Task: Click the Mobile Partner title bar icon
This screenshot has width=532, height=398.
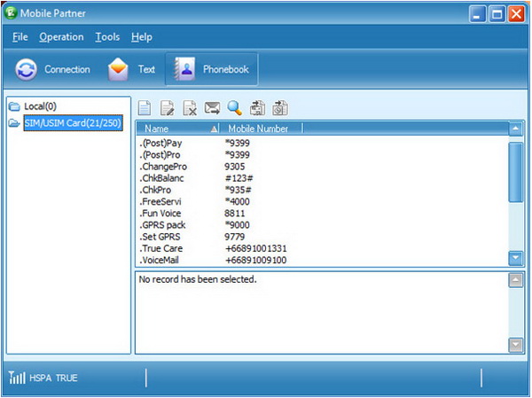Action: [11, 13]
